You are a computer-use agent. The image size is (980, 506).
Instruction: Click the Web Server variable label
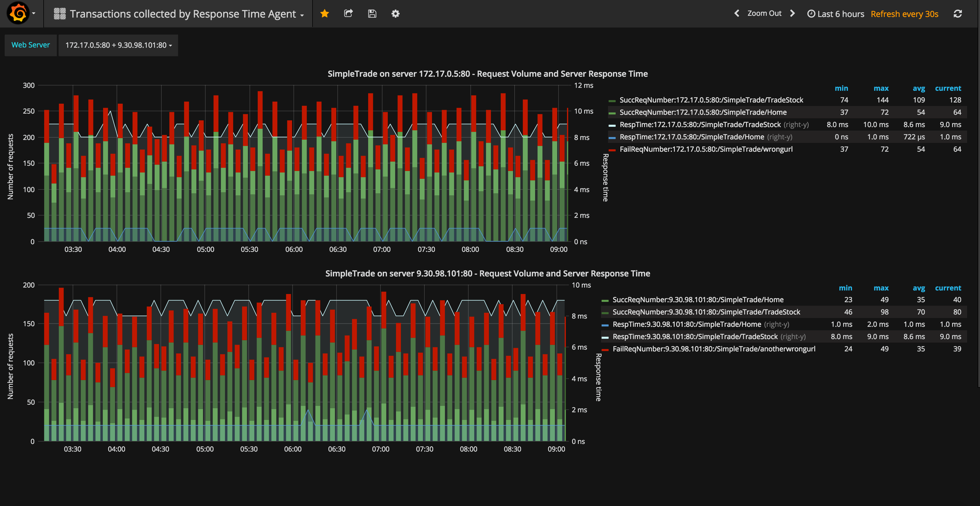click(30, 45)
